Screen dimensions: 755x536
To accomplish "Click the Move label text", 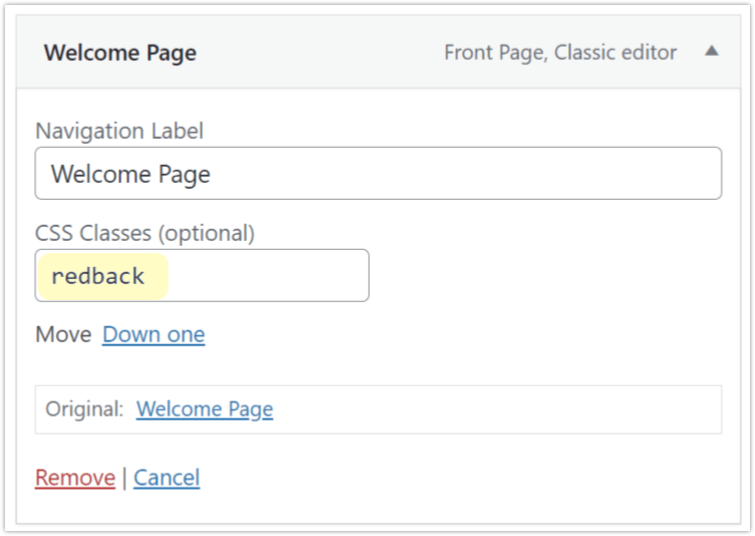I will click(64, 334).
